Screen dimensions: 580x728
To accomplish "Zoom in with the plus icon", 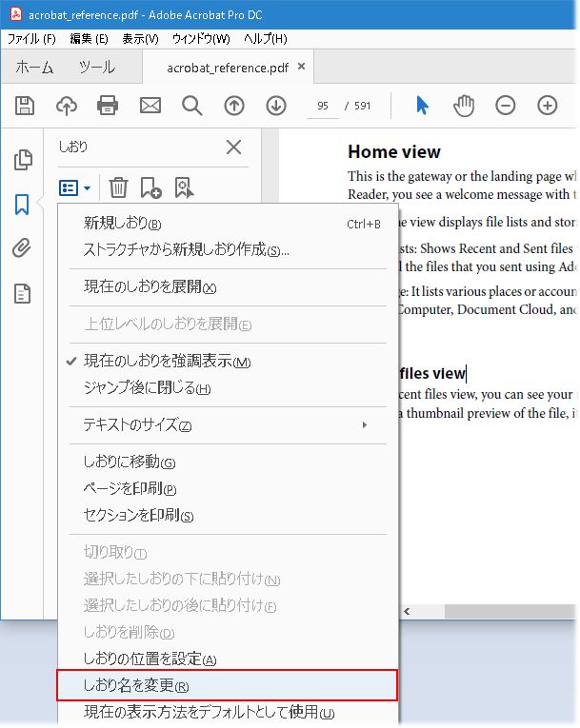I will pyautogui.click(x=547, y=106).
